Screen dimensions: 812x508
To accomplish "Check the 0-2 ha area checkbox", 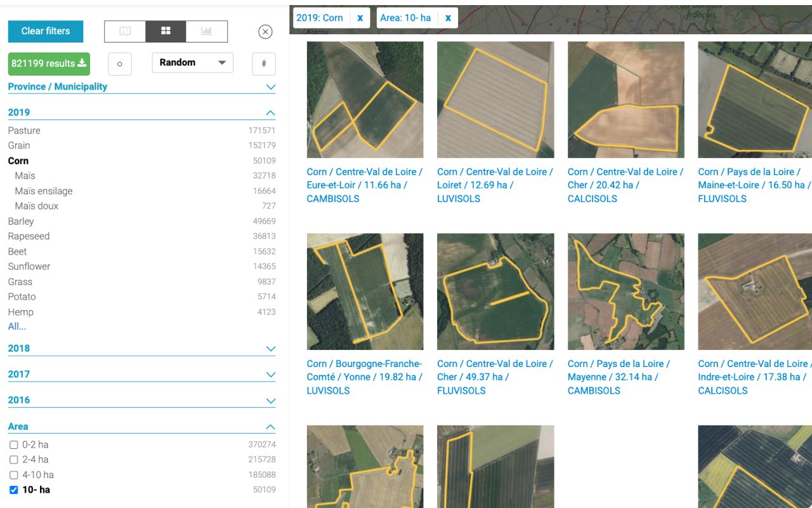I will (x=14, y=444).
